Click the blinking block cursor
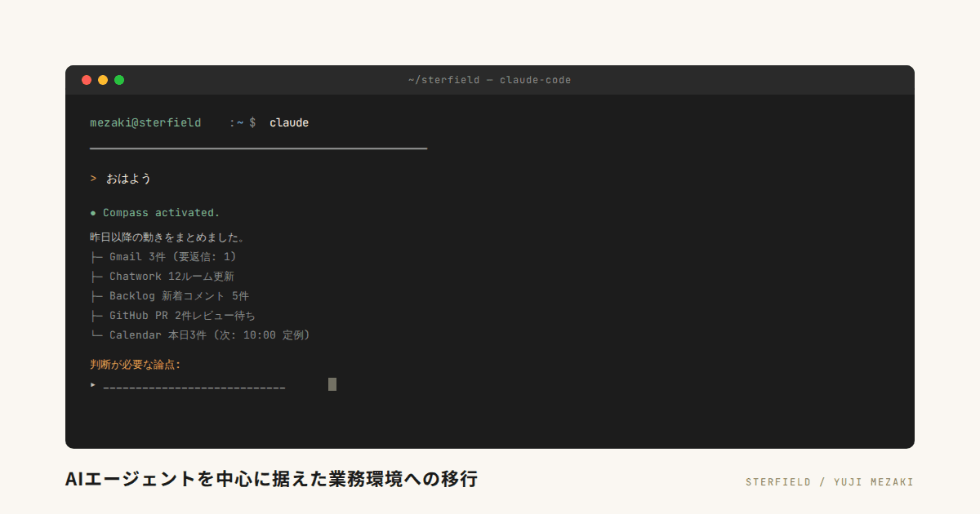This screenshot has width=980, height=514. 332,384
